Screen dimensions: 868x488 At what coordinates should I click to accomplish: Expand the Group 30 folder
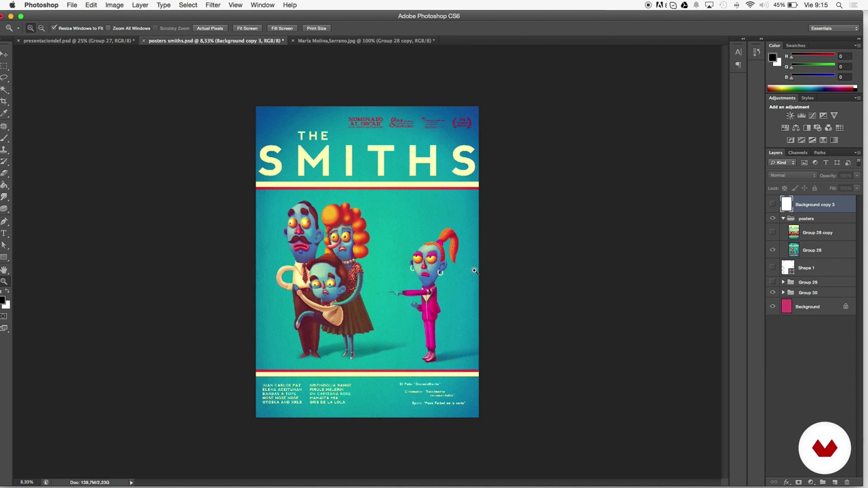(x=783, y=293)
